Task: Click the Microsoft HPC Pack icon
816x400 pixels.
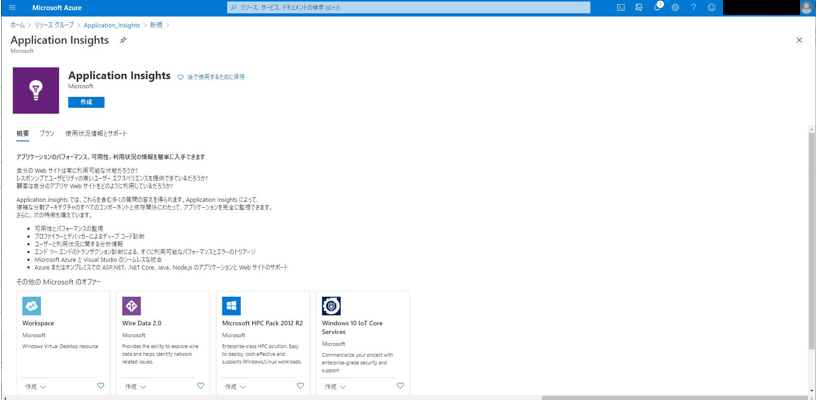Action: point(231,306)
